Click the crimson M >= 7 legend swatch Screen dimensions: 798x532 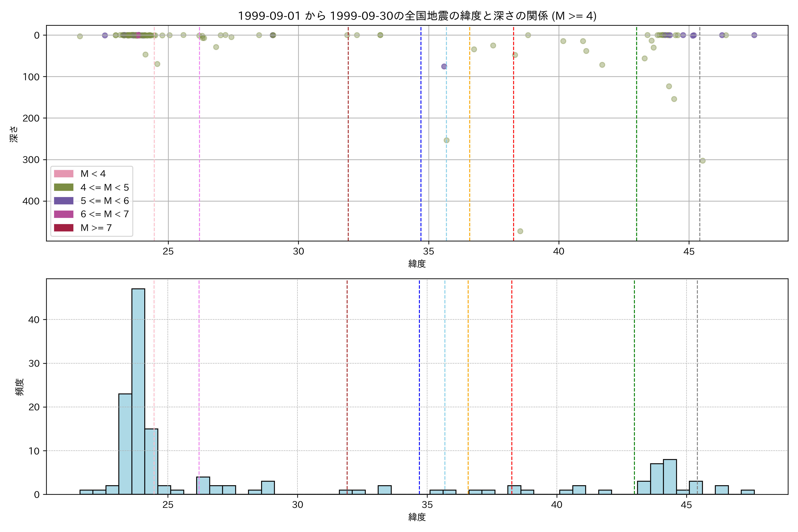click(63, 228)
